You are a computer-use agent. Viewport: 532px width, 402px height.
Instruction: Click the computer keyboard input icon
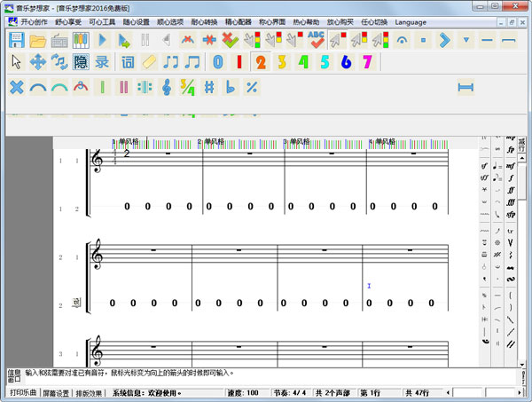(x=59, y=41)
